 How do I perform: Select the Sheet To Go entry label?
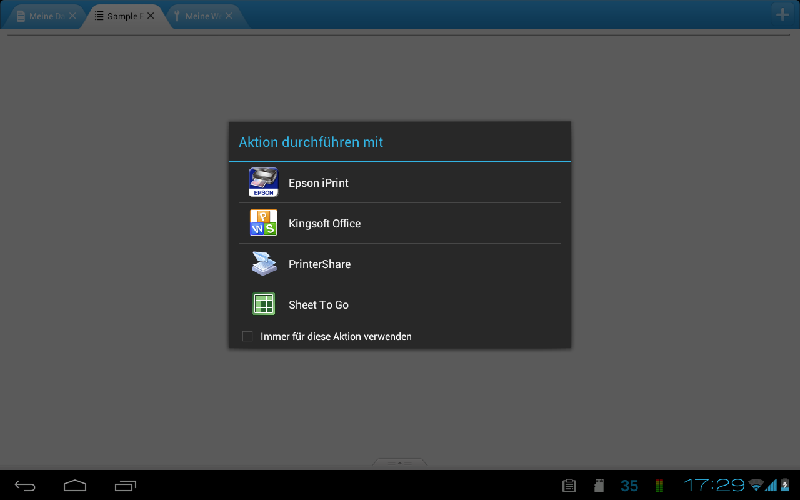[x=318, y=304]
